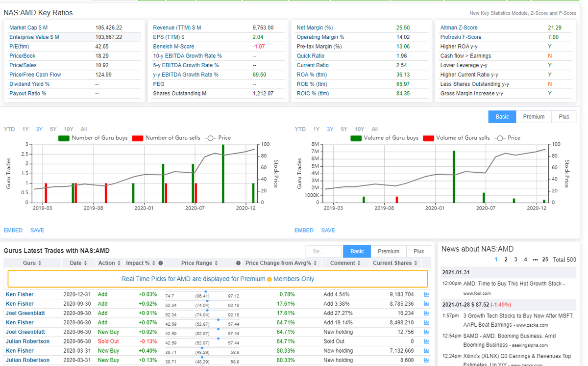Open Real Time Picks Premium Members banner
This screenshot has width=588, height=366.
[x=218, y=279]
